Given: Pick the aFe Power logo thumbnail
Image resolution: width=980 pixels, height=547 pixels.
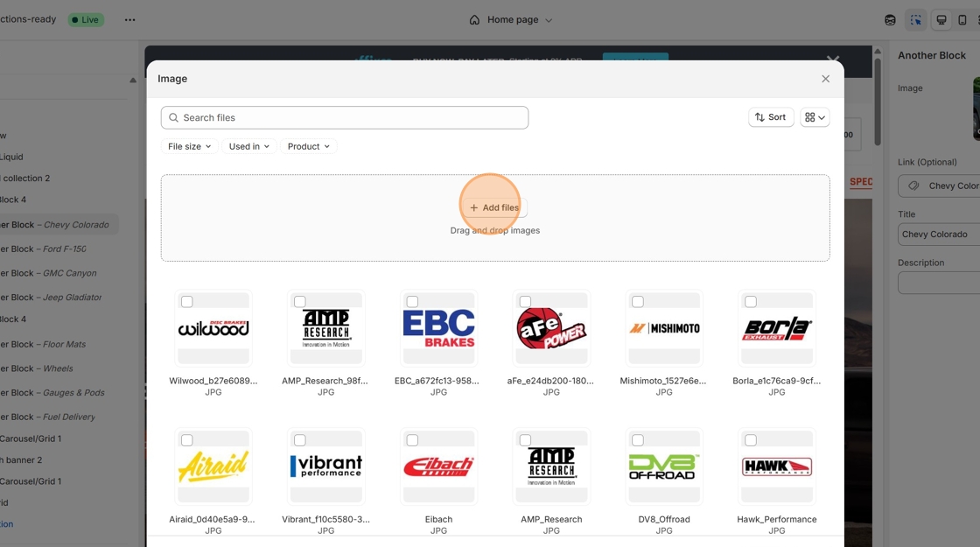Looking at the screenshot, I should tap(551, 328).
